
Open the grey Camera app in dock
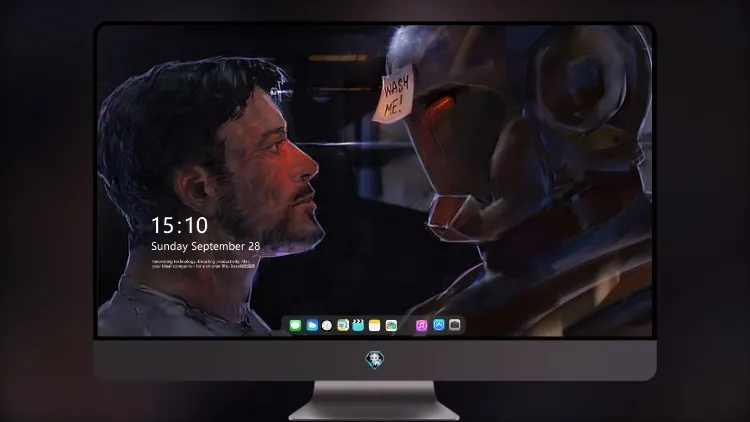coord(455,324)
